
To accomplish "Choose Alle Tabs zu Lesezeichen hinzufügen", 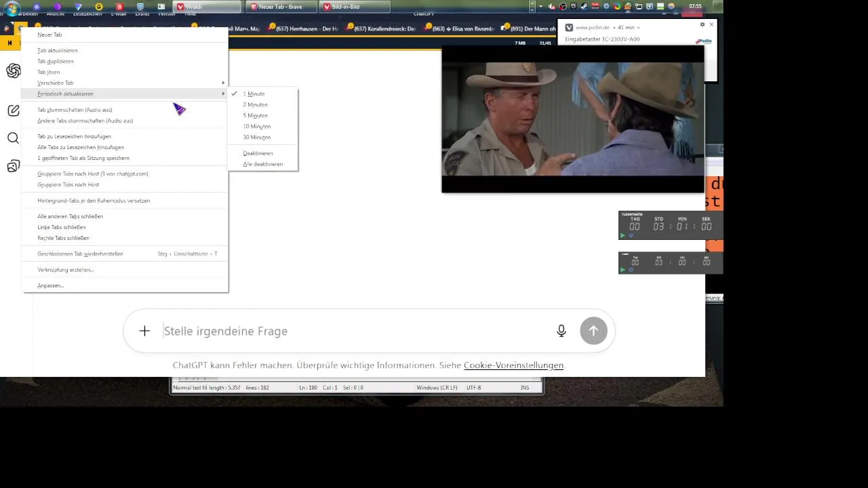I will tap(125, 147).
